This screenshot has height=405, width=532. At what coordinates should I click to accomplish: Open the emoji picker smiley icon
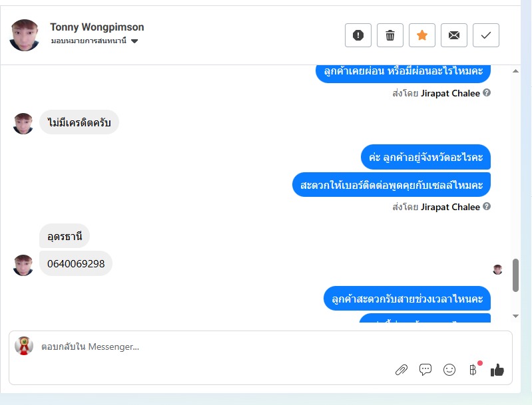click(449, 370)
